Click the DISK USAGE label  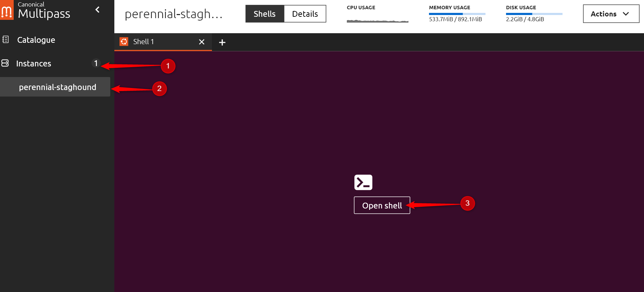[521, 8]
